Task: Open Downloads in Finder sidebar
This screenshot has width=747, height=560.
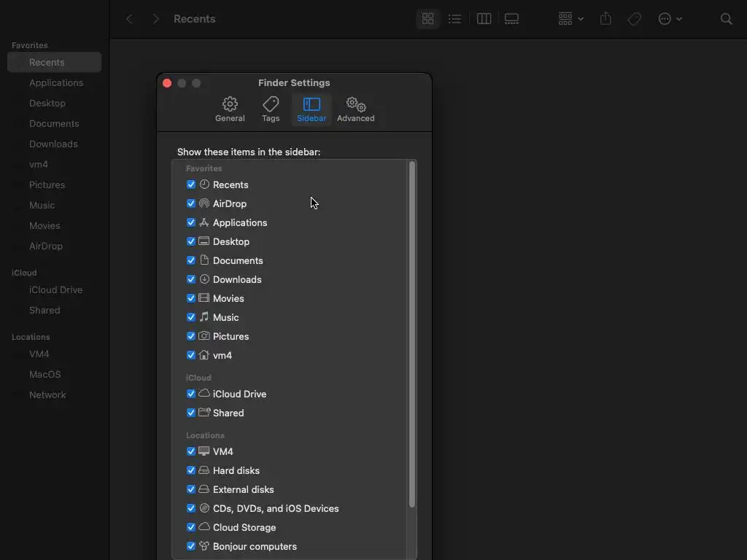Action: point(54,144)
